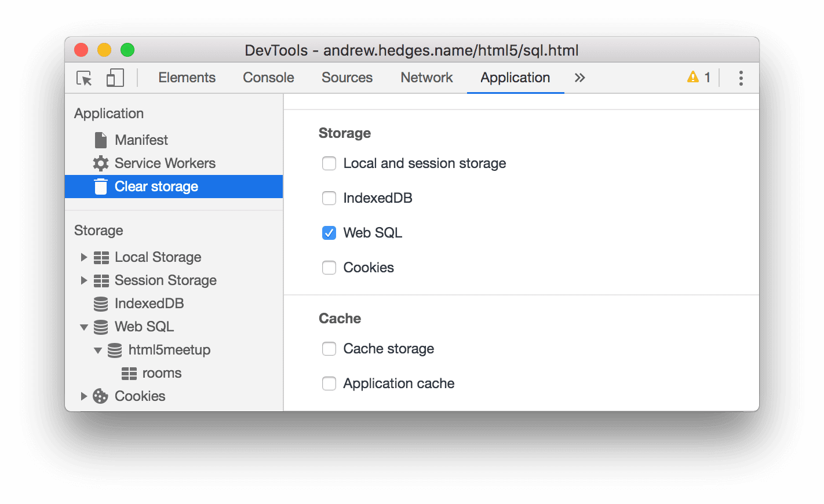824x504 pixels.
Task: Expand the Local Storage tree item
Action: coord(84,257)
